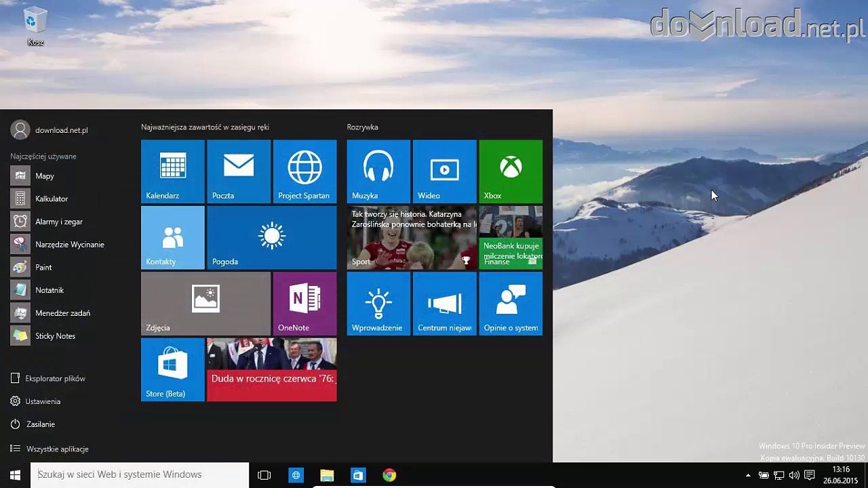868x488 pixels.
Task: Focus the Szukaj w sieci Web search box
Action: (x=140, y=475)
